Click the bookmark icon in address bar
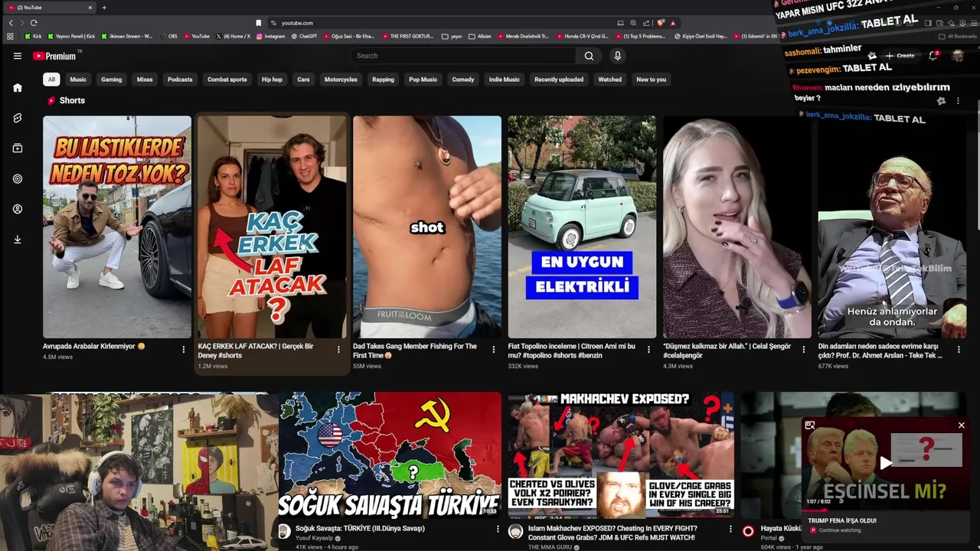 pyautogui.click(x=259, y=23)
